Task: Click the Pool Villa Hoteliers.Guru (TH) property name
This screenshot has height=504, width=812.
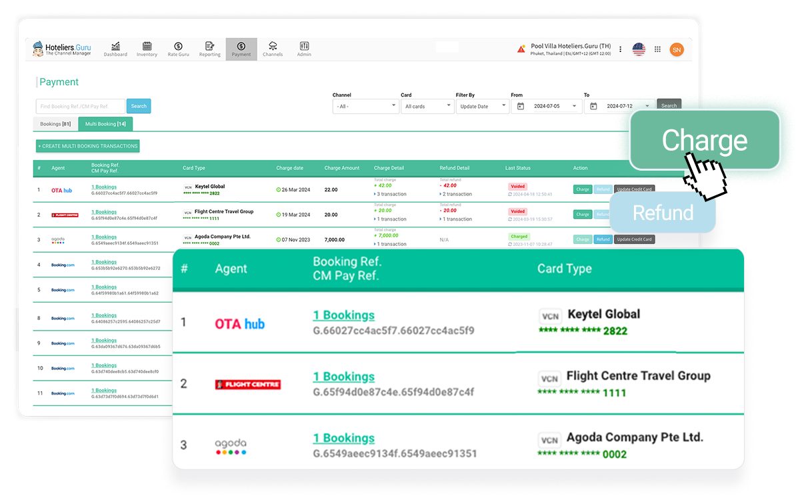Action: tap(571, 47)
